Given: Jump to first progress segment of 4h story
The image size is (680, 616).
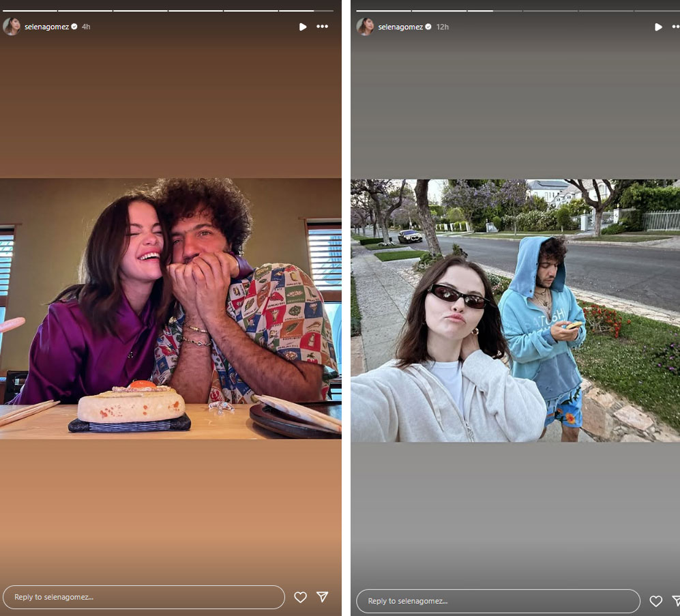Looking at the screenshot, I should click(29, 10).
